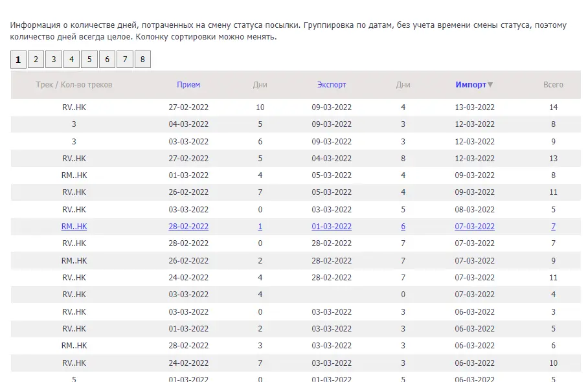Click linked total value 7
The width and height of the screenshot is (588, 382).
pyautogui.click(x=554, y=227)
